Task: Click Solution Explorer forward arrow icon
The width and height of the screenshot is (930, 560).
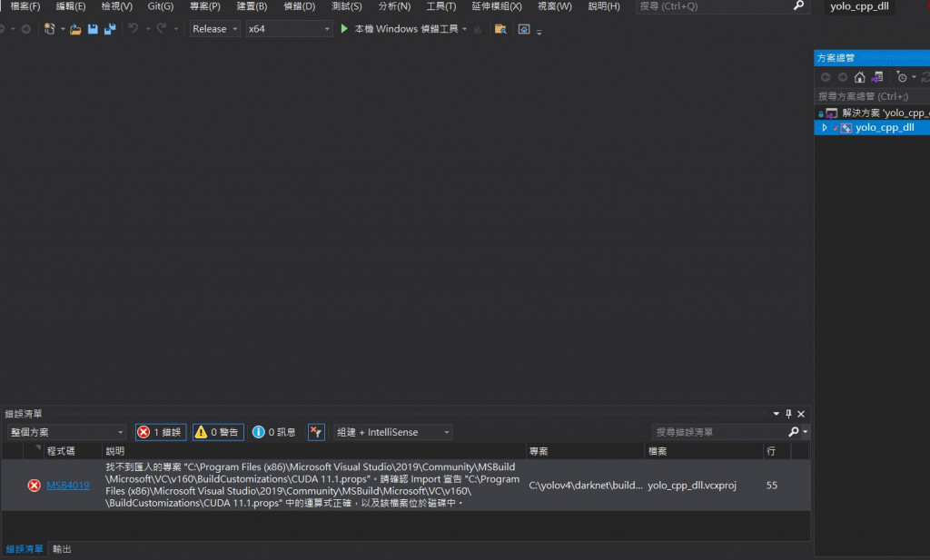Action: pyautogui.click(x=842, y=77)
